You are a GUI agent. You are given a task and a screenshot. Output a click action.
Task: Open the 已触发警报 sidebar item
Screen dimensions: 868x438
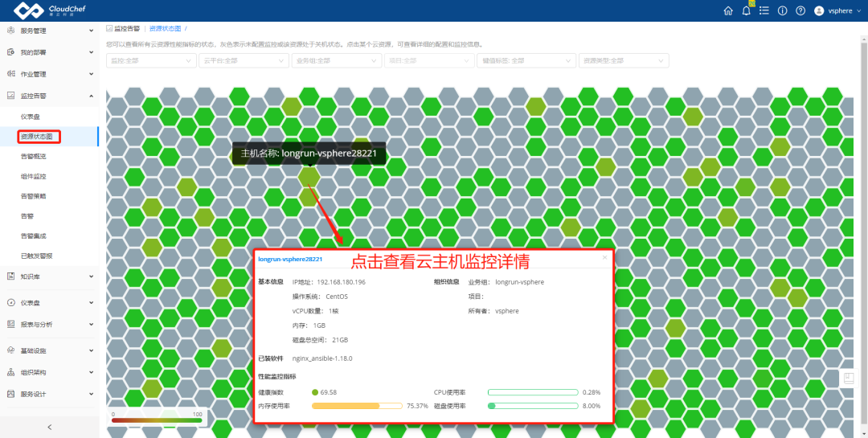36,256
